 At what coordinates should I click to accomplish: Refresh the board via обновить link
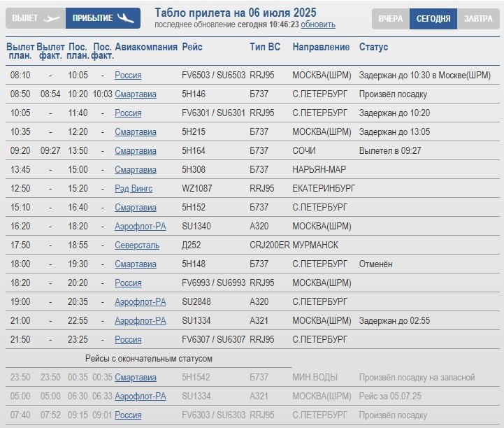(x=318, y=24)
